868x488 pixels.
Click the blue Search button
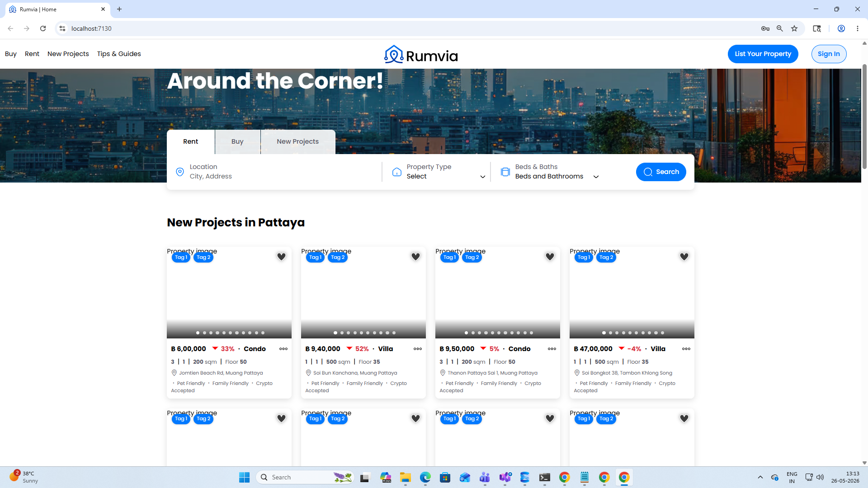coord(661,172)
